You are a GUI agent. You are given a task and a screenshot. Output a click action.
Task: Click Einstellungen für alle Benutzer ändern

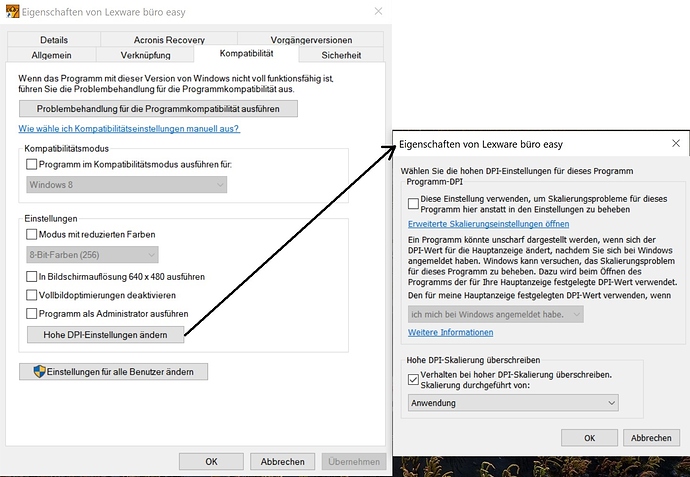114,372
